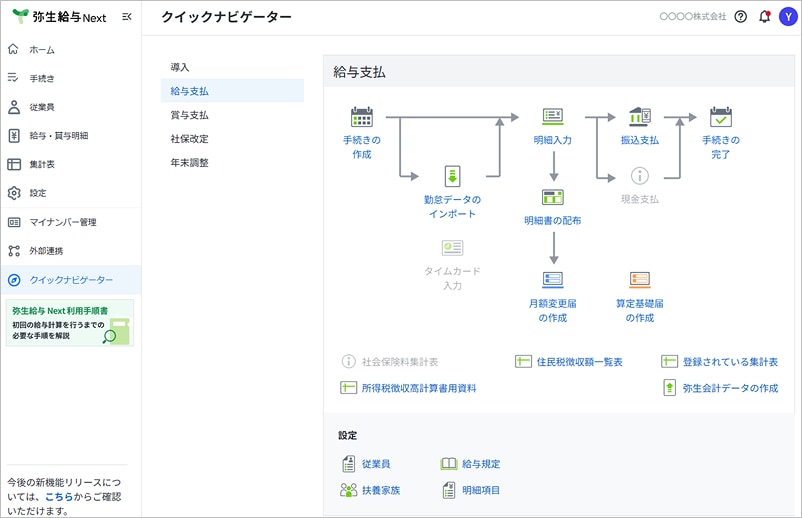
Task: Open 弥生会計データの作成 link
Action: tap(729, 388)
